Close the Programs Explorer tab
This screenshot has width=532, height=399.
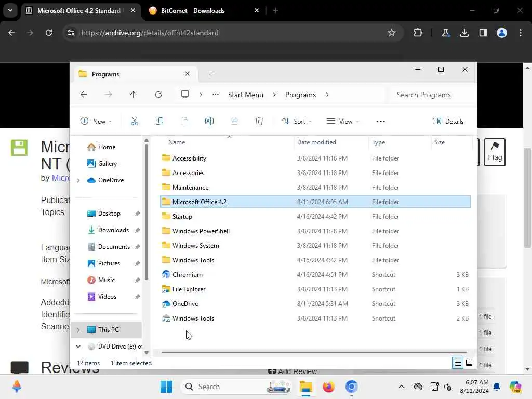(x=187, y=74)
